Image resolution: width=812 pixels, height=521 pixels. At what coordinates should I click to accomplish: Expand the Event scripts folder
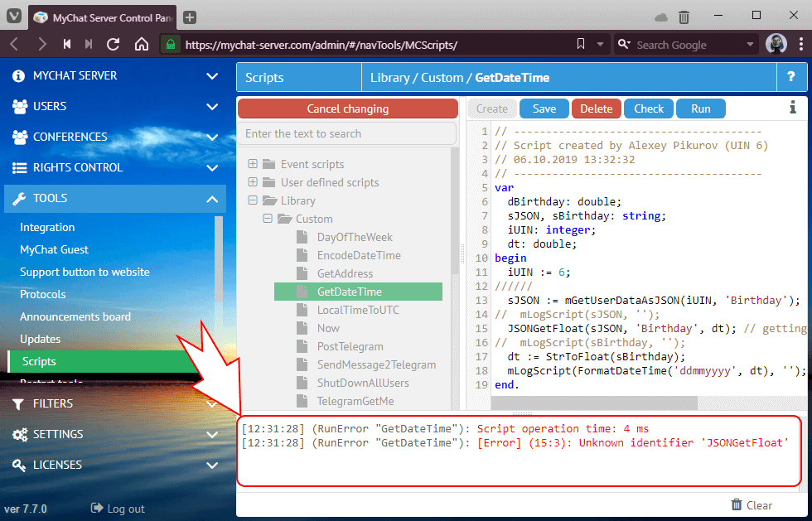[253, 164]
